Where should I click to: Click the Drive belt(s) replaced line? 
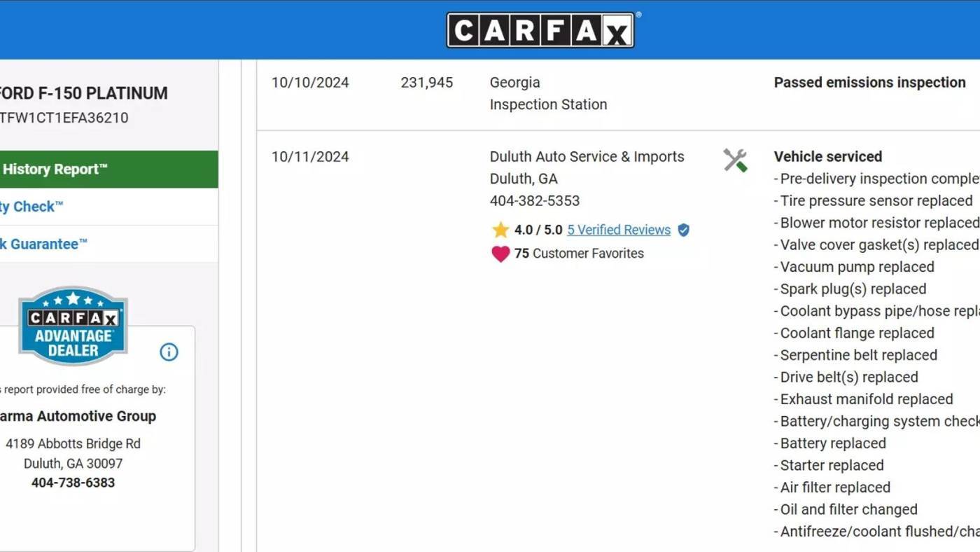(846, 378)
